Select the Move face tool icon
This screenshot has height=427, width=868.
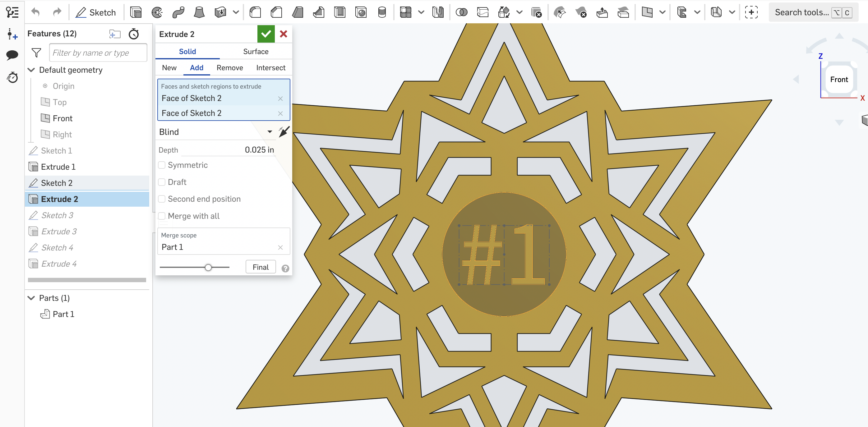click(x=602, y=12)
